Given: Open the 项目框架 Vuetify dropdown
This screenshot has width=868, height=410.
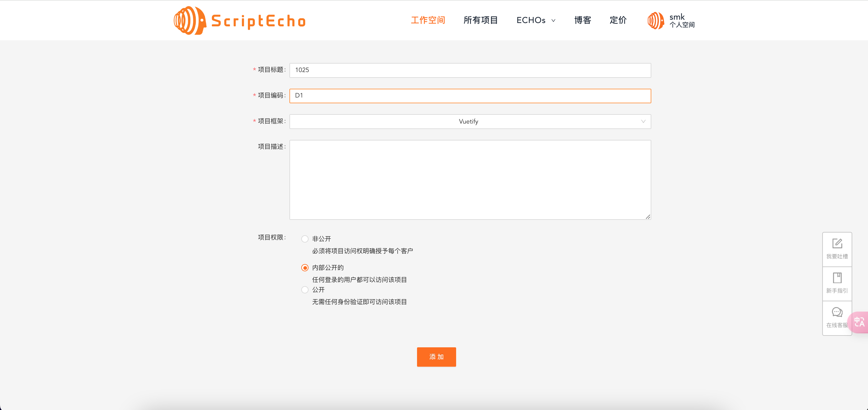Looking at the screenshot, I should tap(468, 121).
